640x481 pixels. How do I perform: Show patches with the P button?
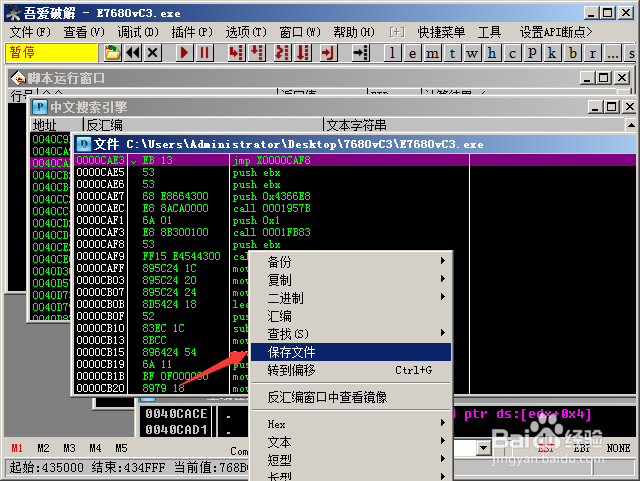[x=532, y=53]
